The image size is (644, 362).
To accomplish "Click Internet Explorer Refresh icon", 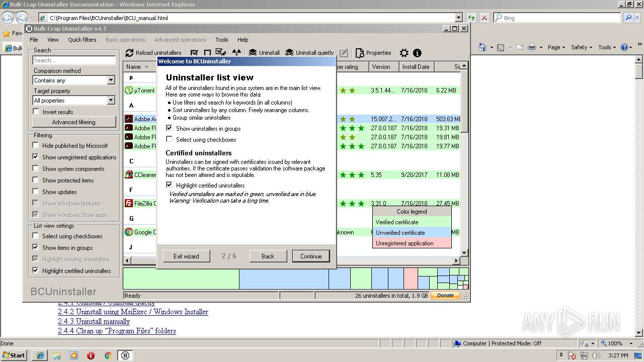I will pyautogui.click(x=471, y=18).
